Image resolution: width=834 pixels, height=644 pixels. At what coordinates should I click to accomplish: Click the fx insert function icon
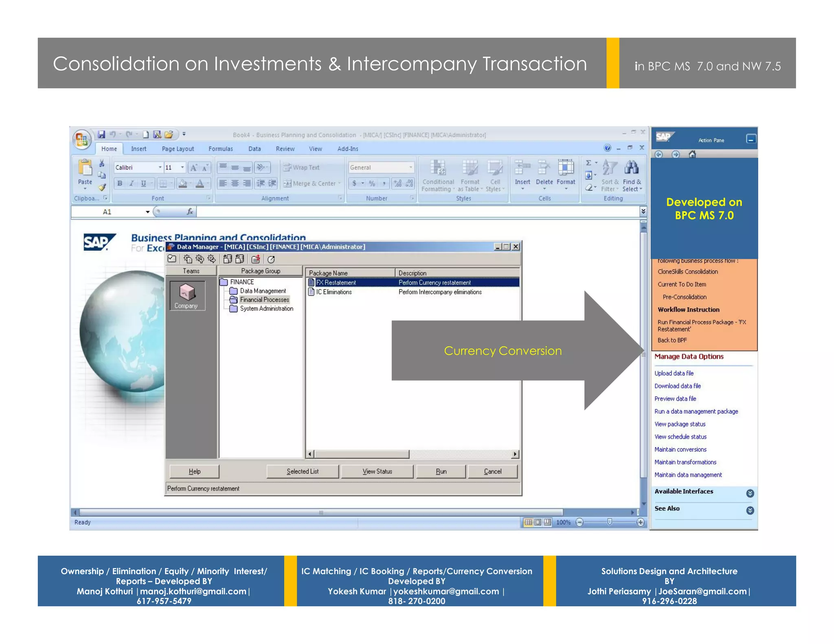190,212
